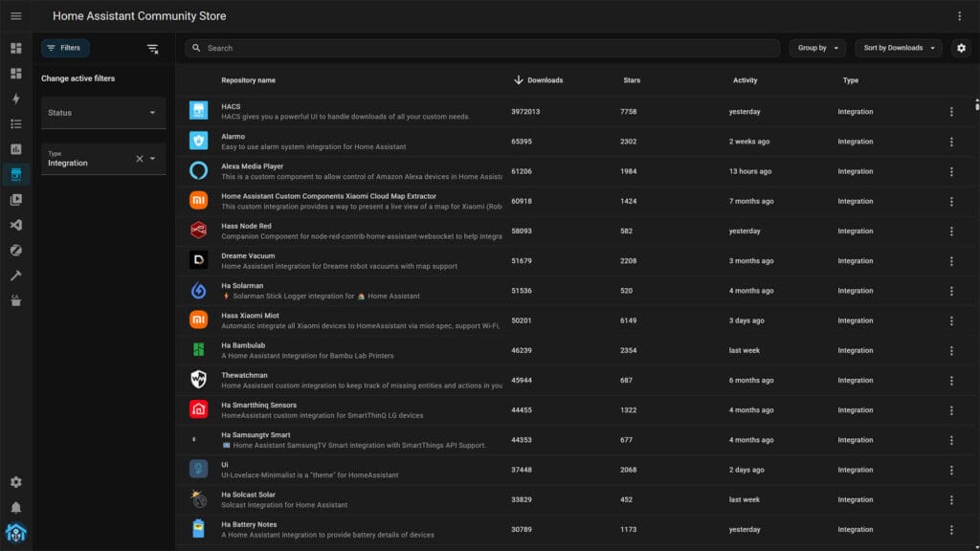The image size is (980, 551).
Task: Open the Settings gear in the sidebar
Action: coord(15,482)
